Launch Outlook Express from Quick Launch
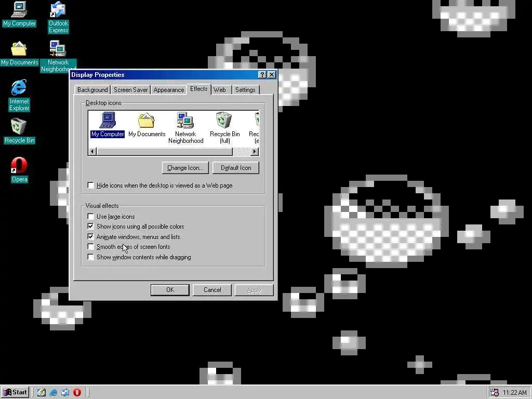The image size is (532, 399). [65, 392]
